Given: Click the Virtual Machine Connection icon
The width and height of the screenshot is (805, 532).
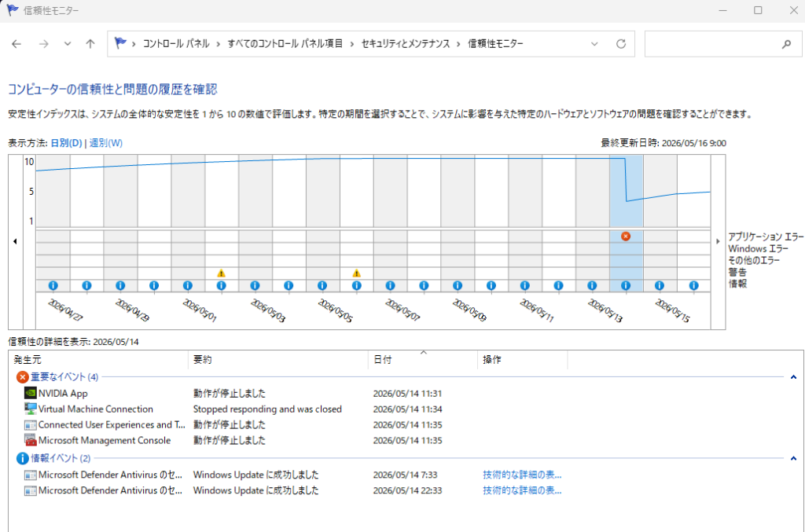Looking at the screenshot, I should click(31, 409).
